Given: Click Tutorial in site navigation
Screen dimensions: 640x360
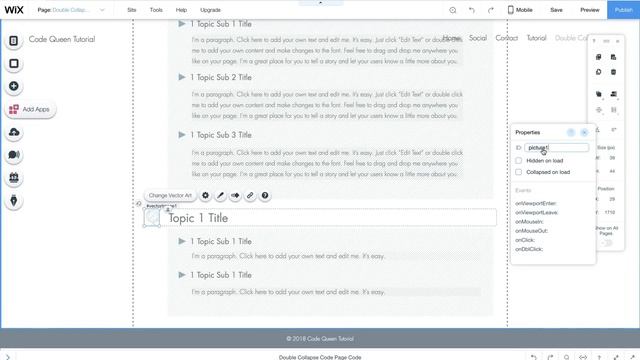Looking at the screenshot, I should tap(536, 38).
